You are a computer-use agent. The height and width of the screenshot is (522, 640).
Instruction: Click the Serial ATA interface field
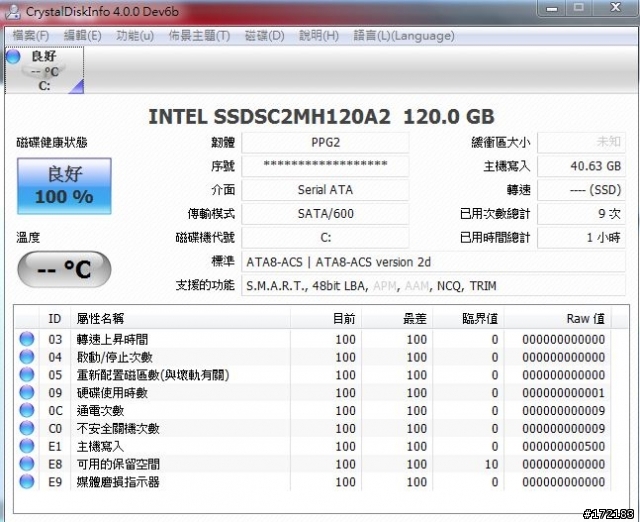pyautogui.click(x=325, y=190)
